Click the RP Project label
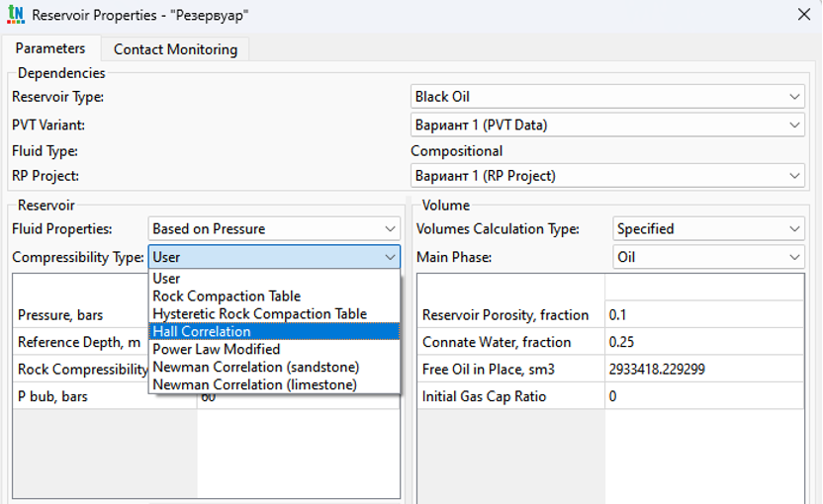Screen dimensions: 823x504 click(46, 176)
